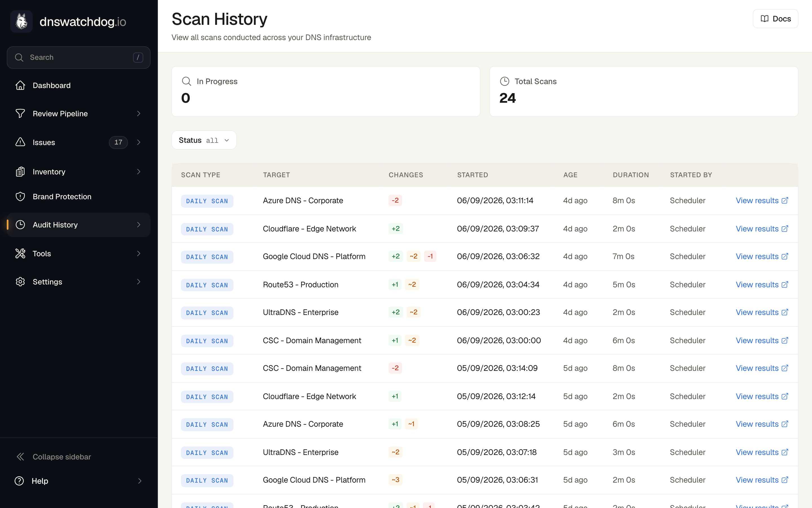Click the STARTED column header
The width and height of the screenshot is (812, 508).
pyautogui.click(x=473, y=175)
